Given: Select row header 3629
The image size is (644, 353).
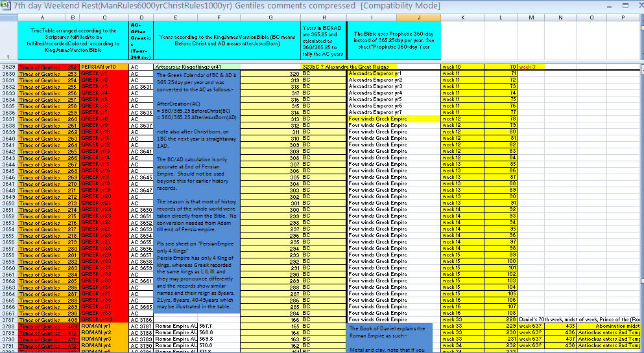Looking at the screenshot, I should click(x=8, y=67).
